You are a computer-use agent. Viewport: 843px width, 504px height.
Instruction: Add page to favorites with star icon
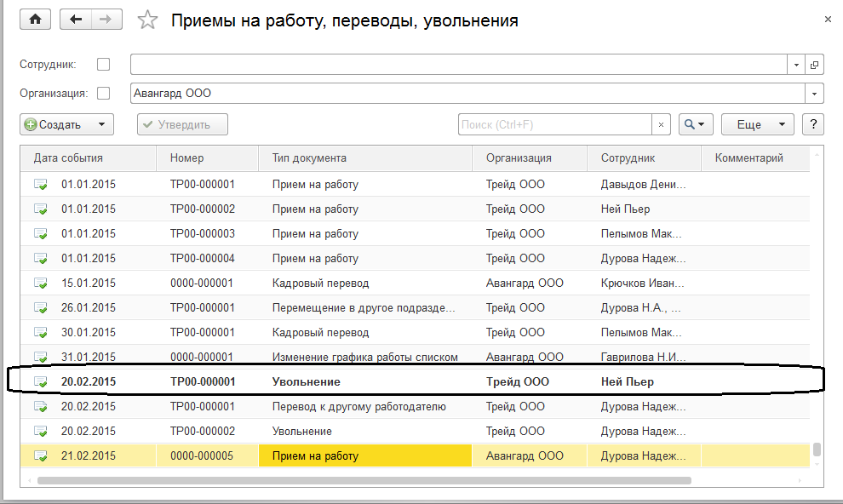point(148,20)
